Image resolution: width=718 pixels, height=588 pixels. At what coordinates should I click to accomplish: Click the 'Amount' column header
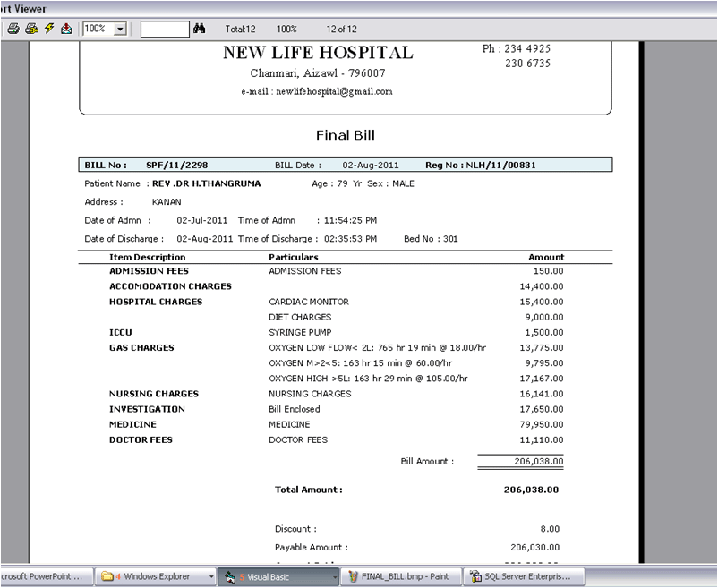(546, 257)
